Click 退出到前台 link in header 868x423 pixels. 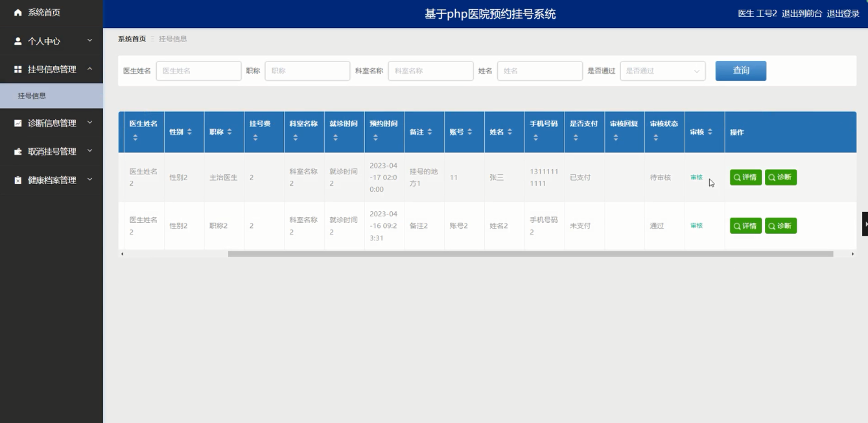(802, 14)
